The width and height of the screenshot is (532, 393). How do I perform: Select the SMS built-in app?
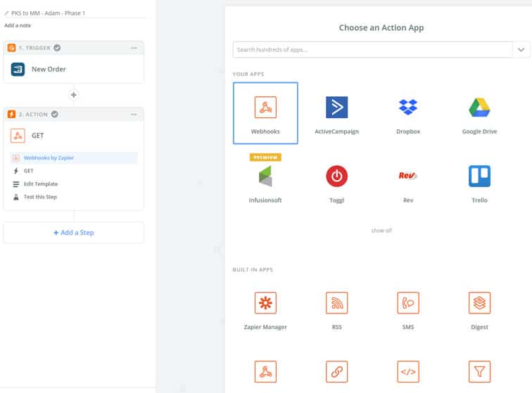(407, 308)
